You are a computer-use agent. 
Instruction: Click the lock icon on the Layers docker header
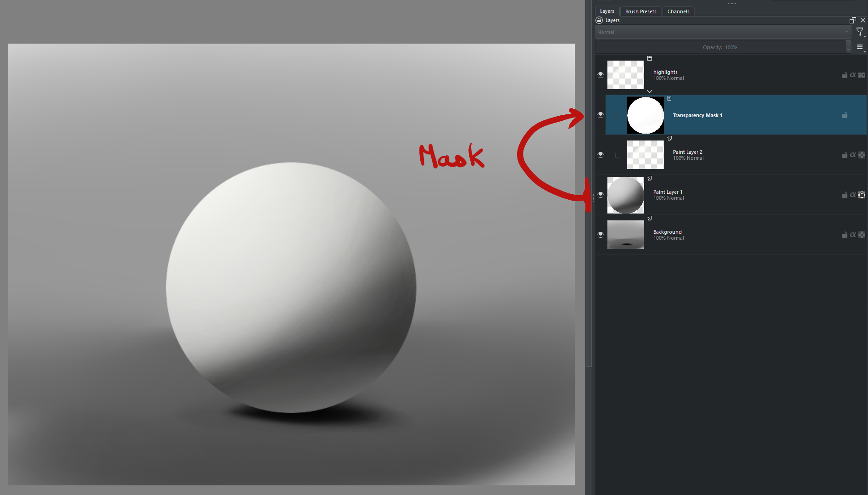(x=599, y=20)
